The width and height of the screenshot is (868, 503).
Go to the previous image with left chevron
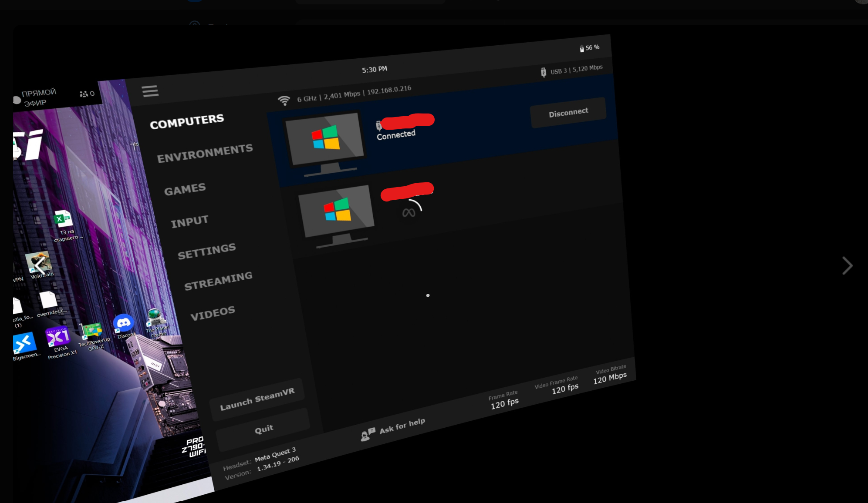40,265
